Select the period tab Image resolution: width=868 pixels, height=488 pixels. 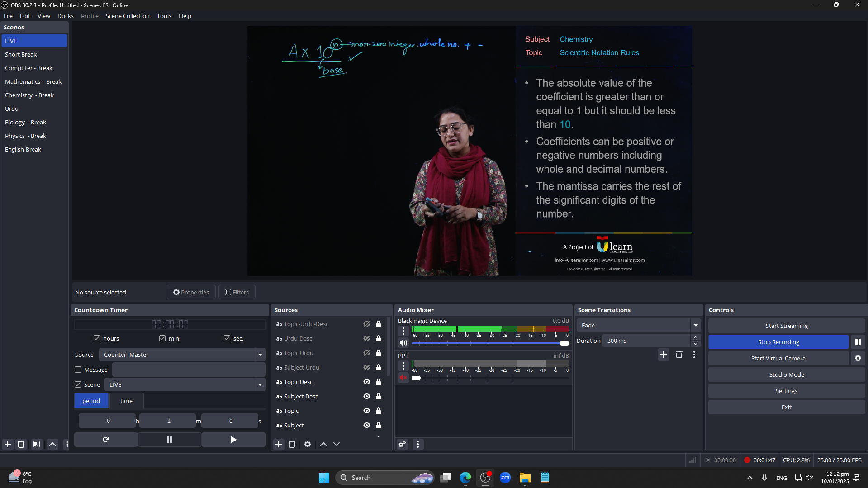tap(91, 401)
